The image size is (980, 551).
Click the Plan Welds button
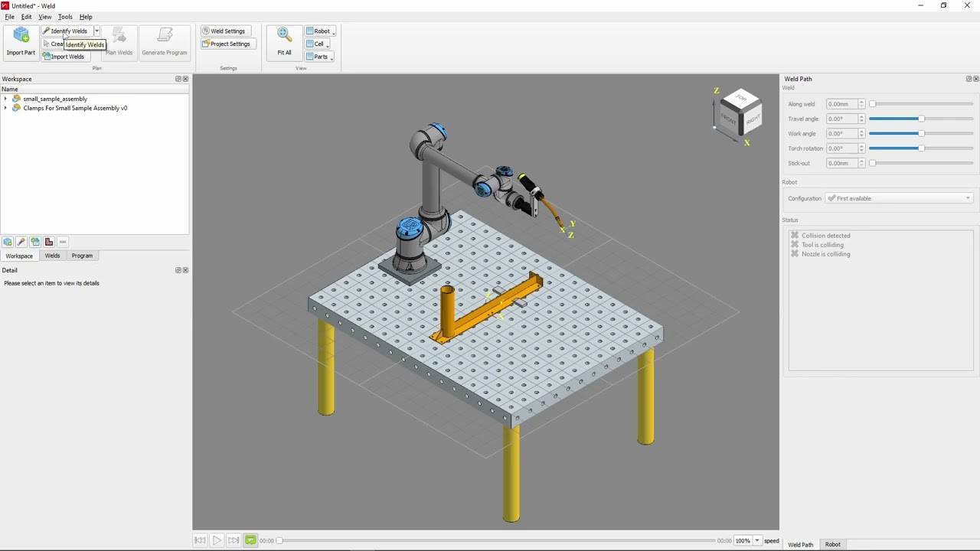tap(119, 42)
